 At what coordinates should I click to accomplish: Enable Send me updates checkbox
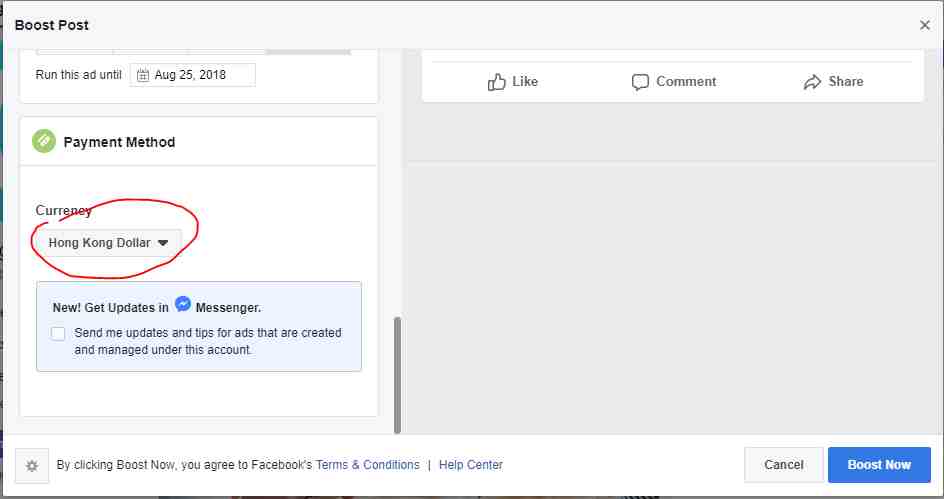[x=58, y=333]
